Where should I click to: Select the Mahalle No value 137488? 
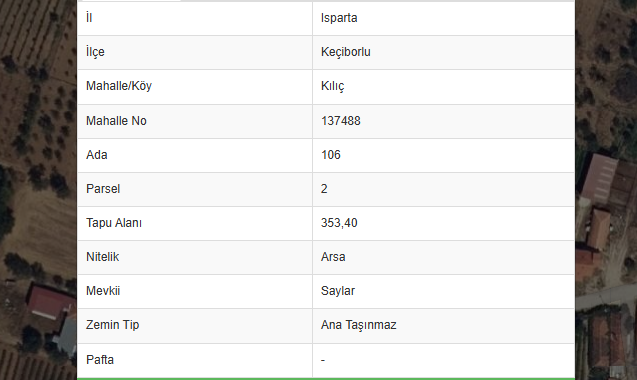pyautogui.click(x=340, y=121)
